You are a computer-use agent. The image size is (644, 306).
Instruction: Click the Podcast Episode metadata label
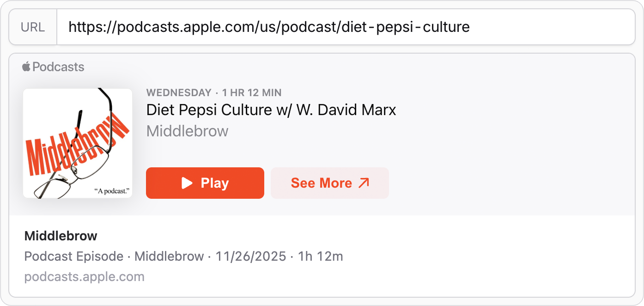(x=73, y=256)
